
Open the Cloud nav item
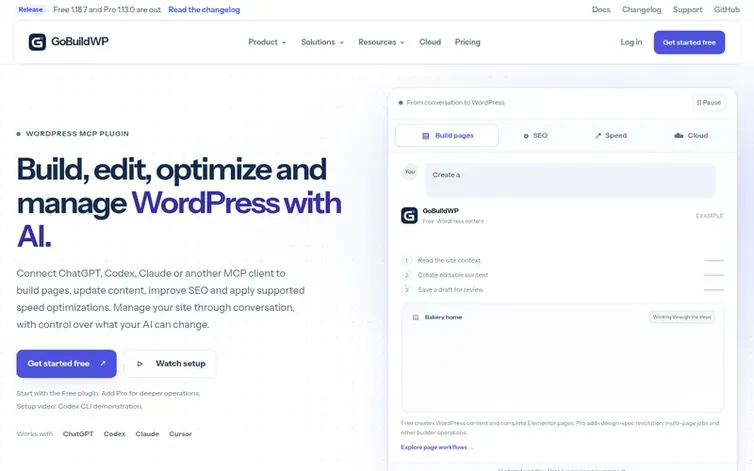point(430,42)
